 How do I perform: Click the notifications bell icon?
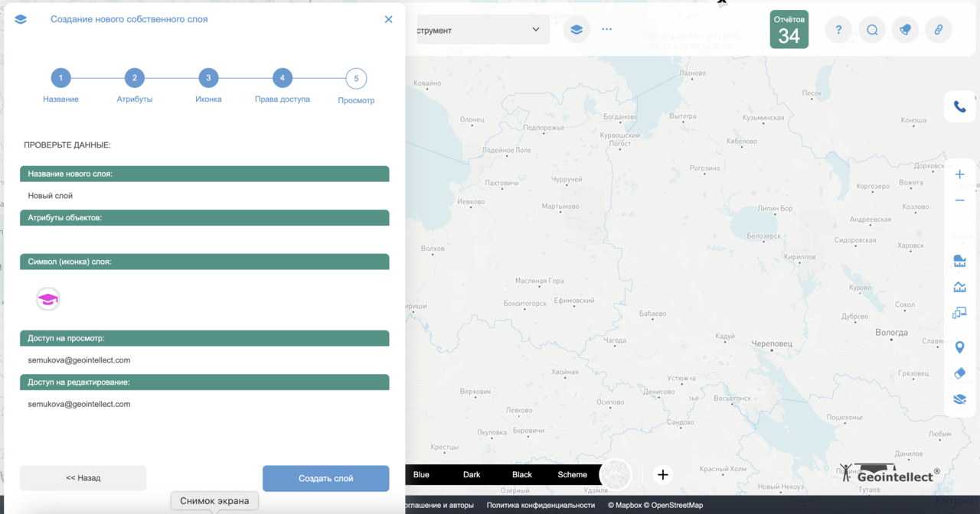905,29
